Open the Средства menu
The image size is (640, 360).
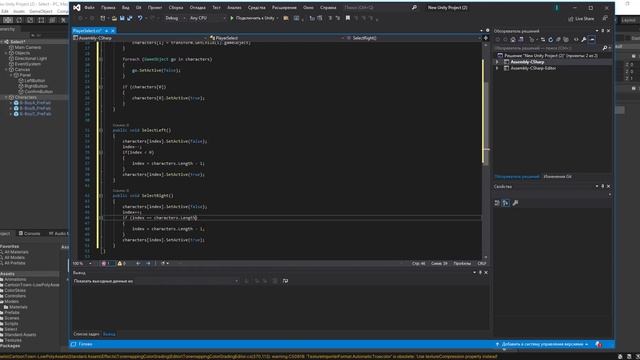pyautogui.click(x=256, y=7)
